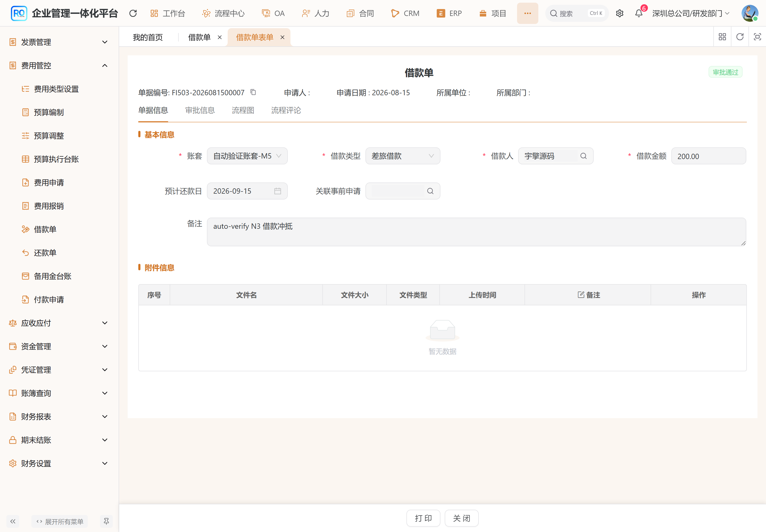
Task: Open the 项目 top menu
Action: point(493,13)
